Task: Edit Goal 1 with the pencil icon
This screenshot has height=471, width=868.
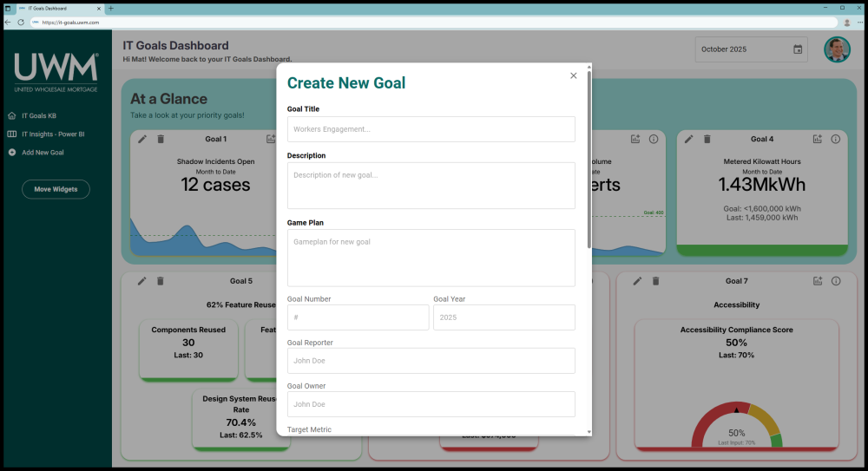Action: 142,139
